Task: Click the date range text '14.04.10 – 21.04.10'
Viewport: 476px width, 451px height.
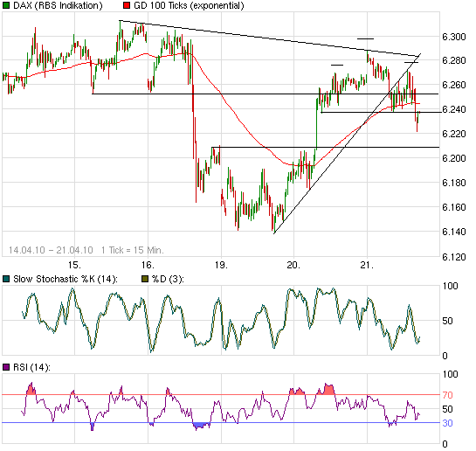Action: 51,250
